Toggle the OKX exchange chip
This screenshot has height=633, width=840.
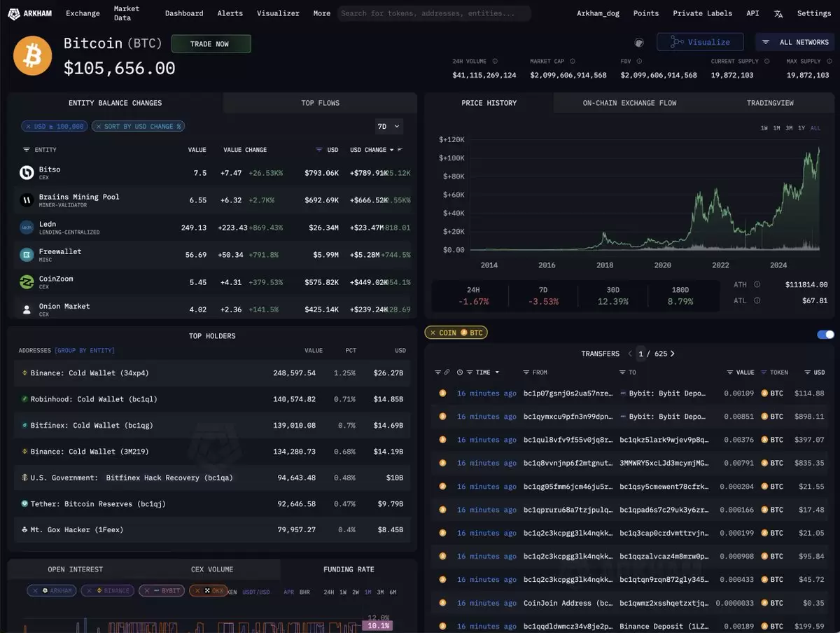pos(208,590)
